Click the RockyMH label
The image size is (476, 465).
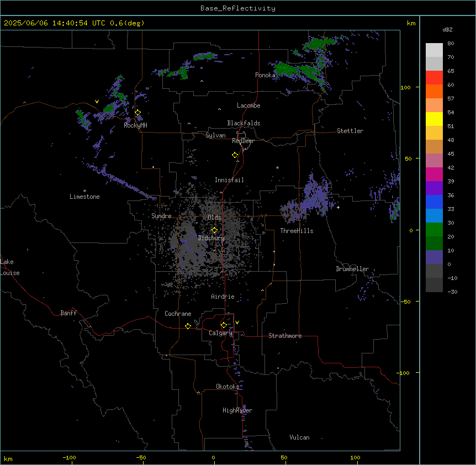click(135, 125)
